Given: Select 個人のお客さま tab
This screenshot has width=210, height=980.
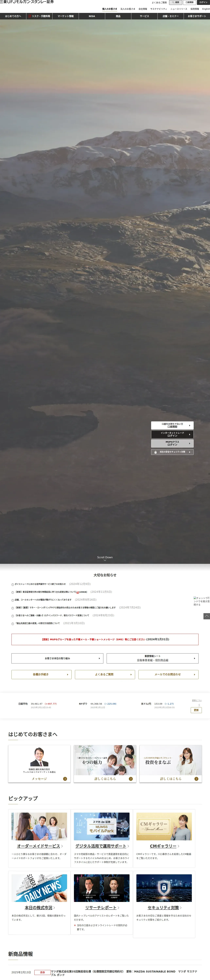Looking at the screenshot, I should [x=110, y=9].
